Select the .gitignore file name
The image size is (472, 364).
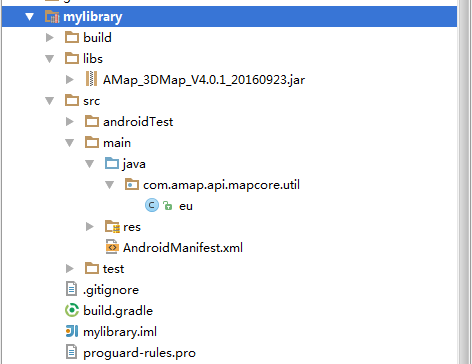tap(111, 290)
